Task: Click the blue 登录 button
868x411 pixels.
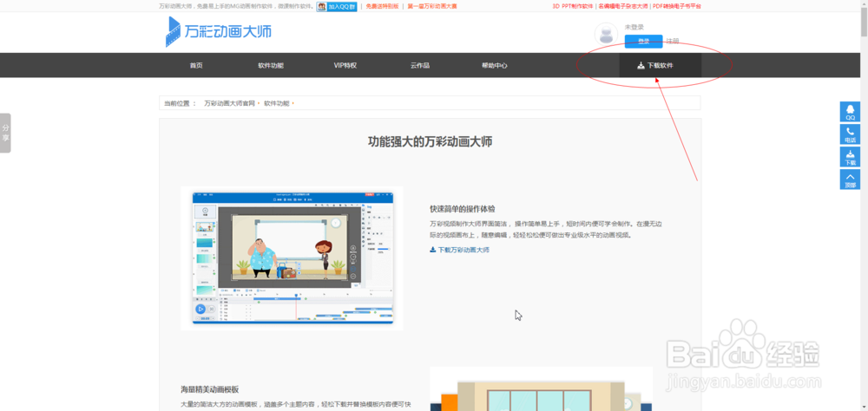Action: (x=643, y=42)
